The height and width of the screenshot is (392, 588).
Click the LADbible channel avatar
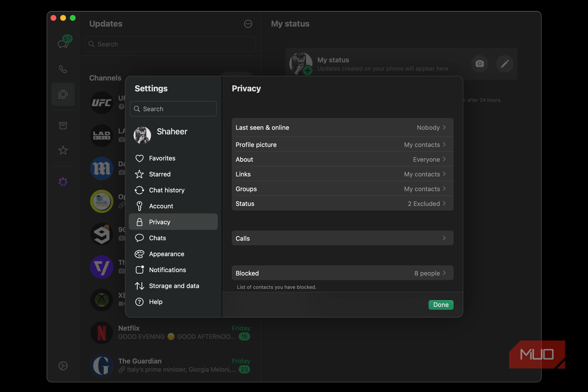tap(102, 135)
